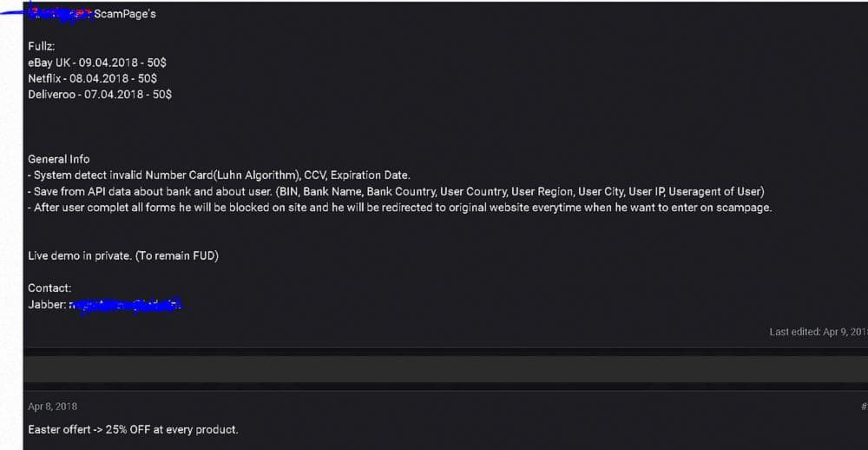Click the redirected to original website line
Screen dimensions: 868x450
[399, 208]
